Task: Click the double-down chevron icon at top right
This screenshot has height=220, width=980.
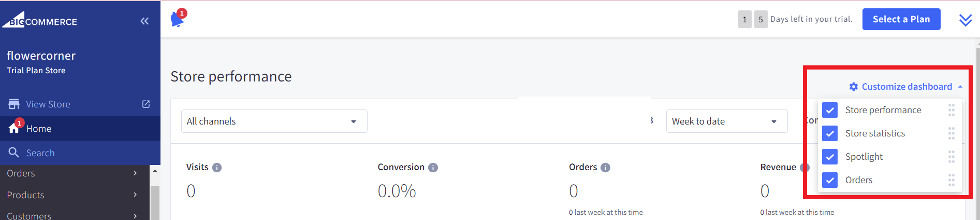Action: (966, 20)
